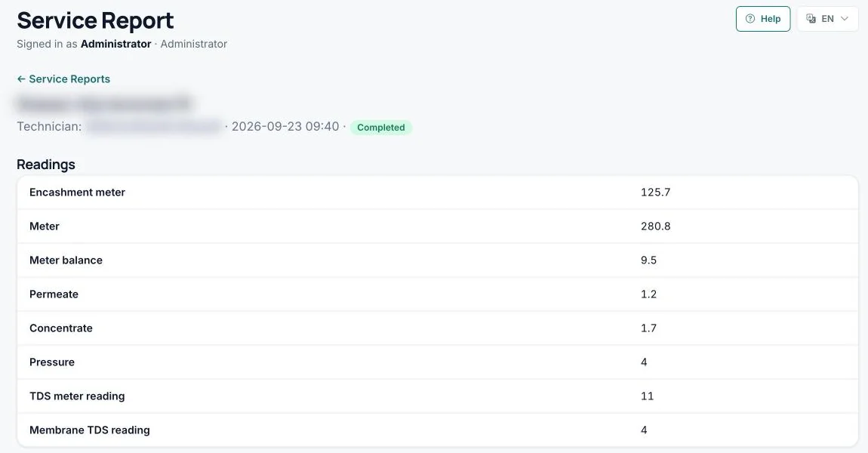Select the TDS meter value 11
The image size is (868, 453).
pyautogui.click(x=647, y=396)
